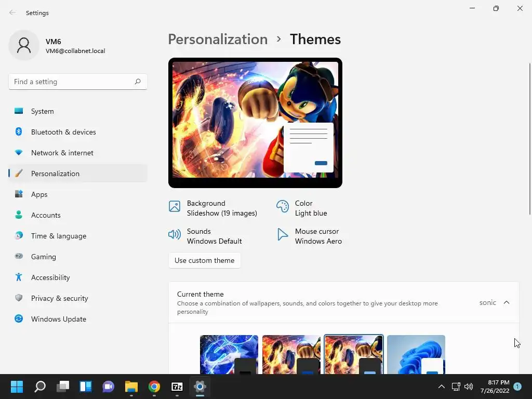Go to Privacy & security settings
This screenshot has width=532, height=399.
pos(78,298)
